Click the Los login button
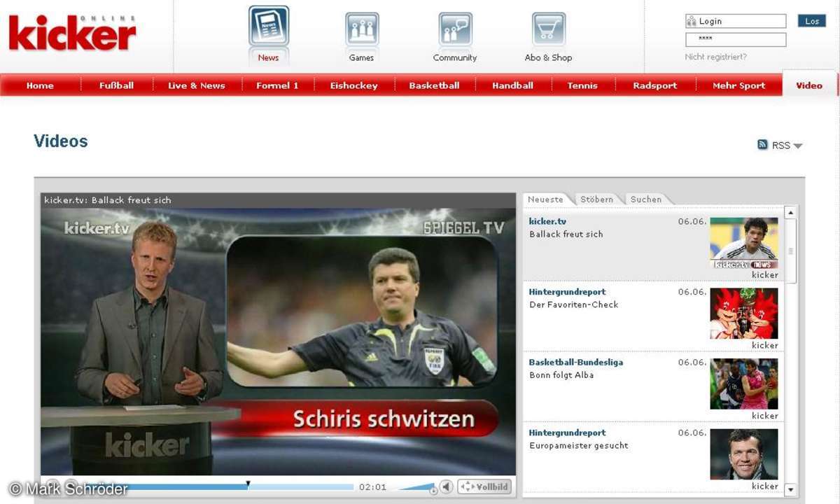The image size is (840, 504). [x=812, y=21]
